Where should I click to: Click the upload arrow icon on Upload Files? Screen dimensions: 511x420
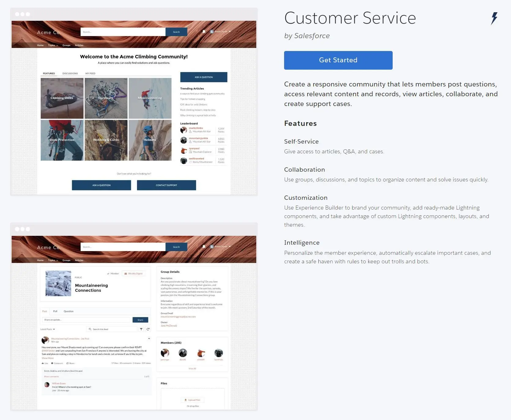185,400
